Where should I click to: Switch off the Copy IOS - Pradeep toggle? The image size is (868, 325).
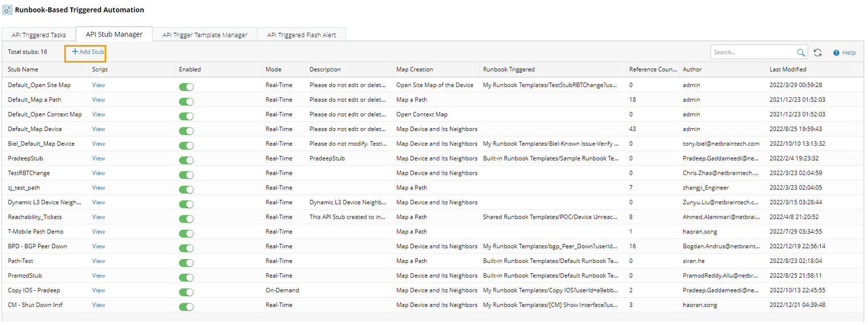[186, 292]
